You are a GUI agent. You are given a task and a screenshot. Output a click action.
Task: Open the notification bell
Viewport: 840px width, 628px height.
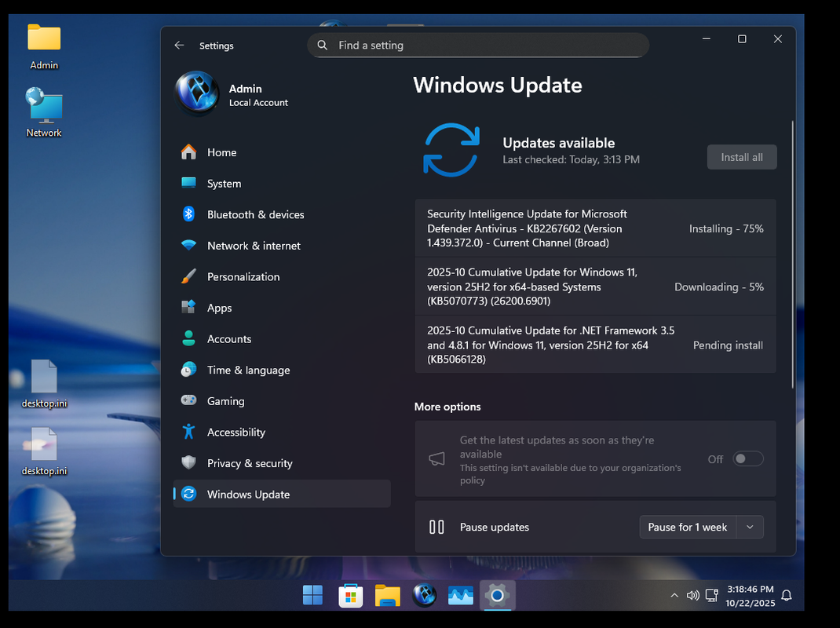click(787, 596)
